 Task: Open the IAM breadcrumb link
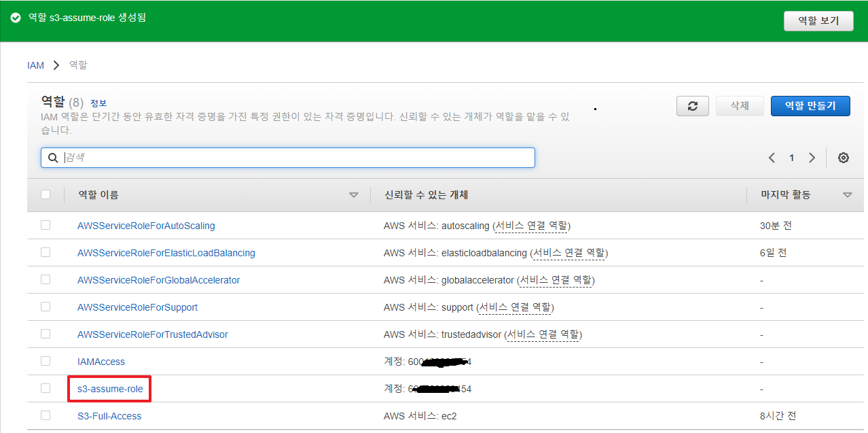pyautogui.click(x=35, y=65)
